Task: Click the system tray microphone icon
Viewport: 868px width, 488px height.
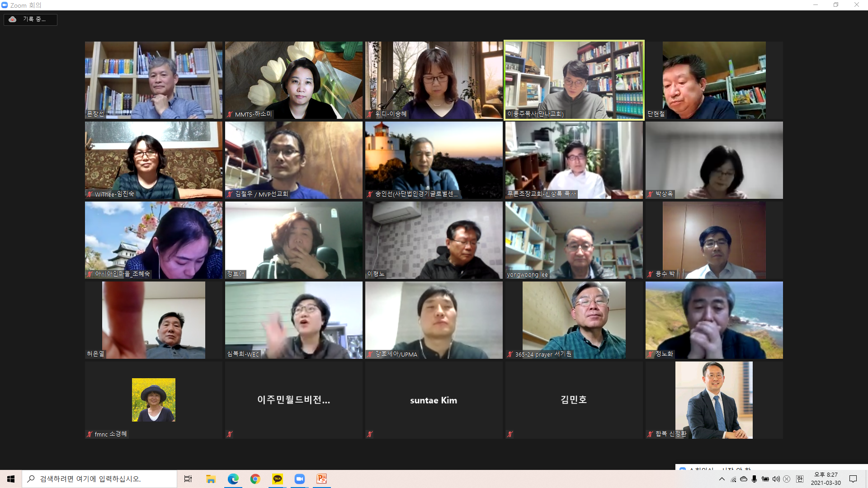Action: (754, 479)
